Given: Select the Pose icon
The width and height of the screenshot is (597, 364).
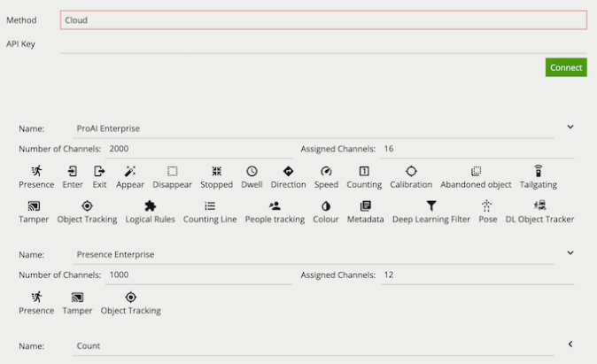Looking at the screenshot, I should pos(487,205).
